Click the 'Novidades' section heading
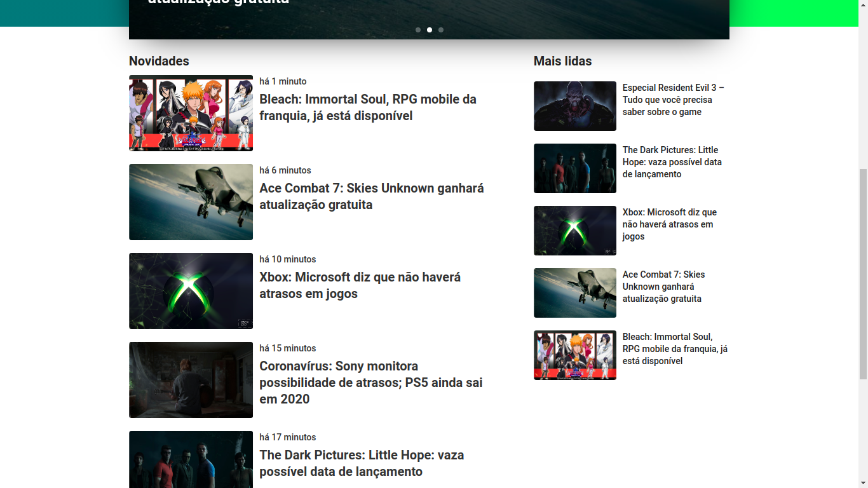 point(159,61)
